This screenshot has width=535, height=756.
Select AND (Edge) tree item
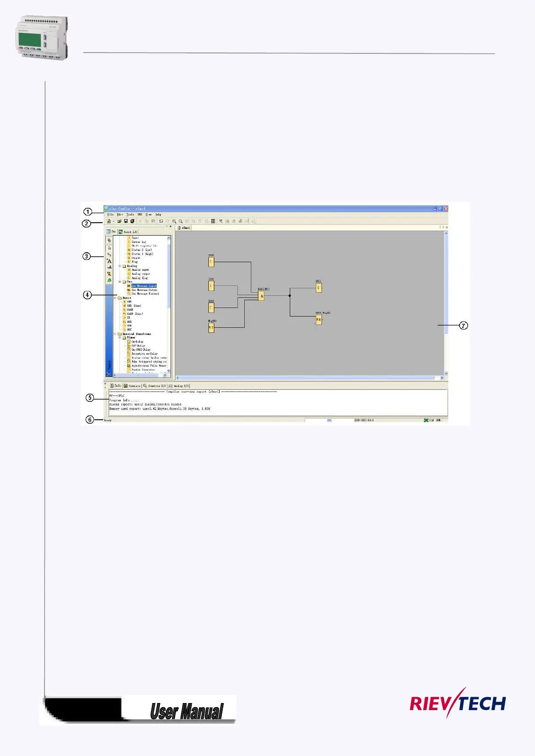click(x=134, y=306)
